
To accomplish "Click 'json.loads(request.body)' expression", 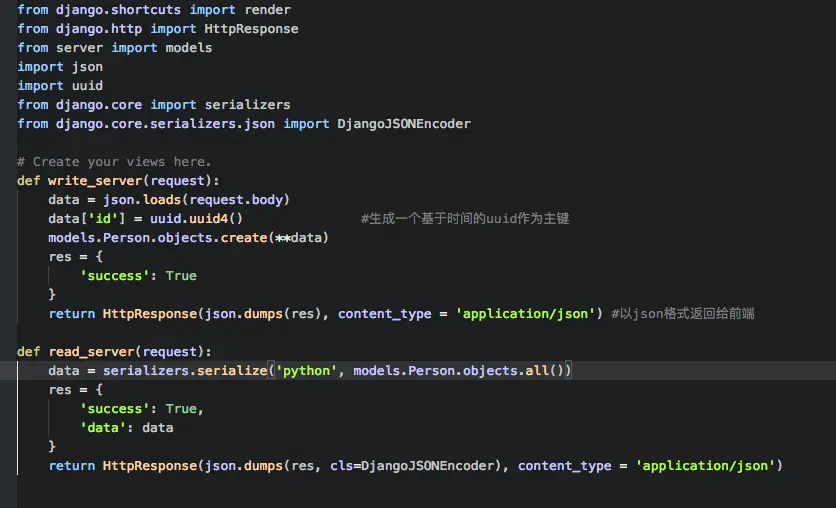I will 196,200.
